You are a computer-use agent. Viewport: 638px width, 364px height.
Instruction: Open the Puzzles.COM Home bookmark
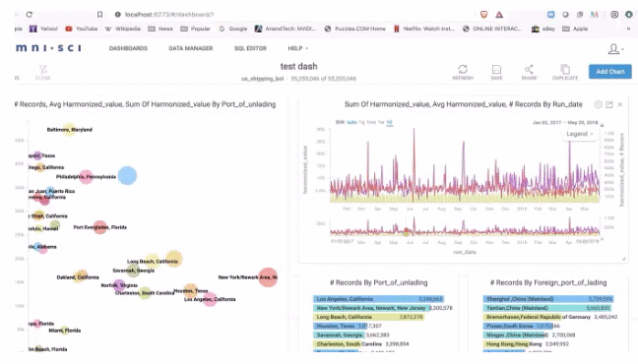354,29
